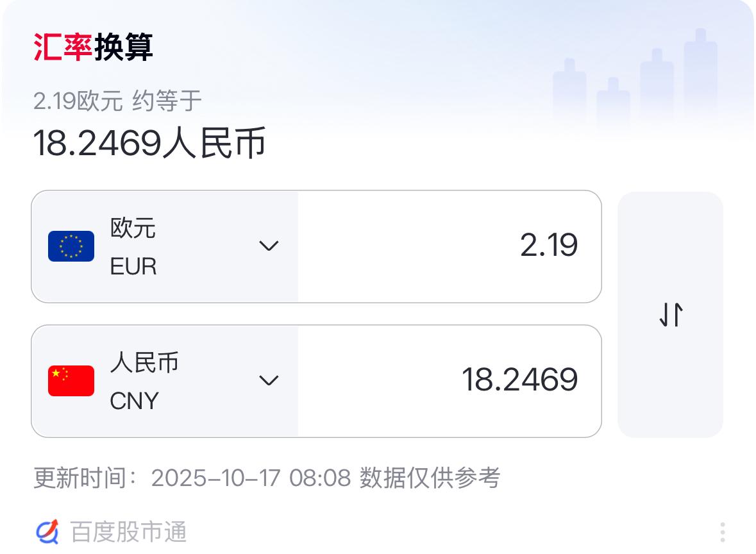The height and width of the screenshot is (554, 756).
Task: Click the CNY currency code text
Action: click(x=134, y=401)
